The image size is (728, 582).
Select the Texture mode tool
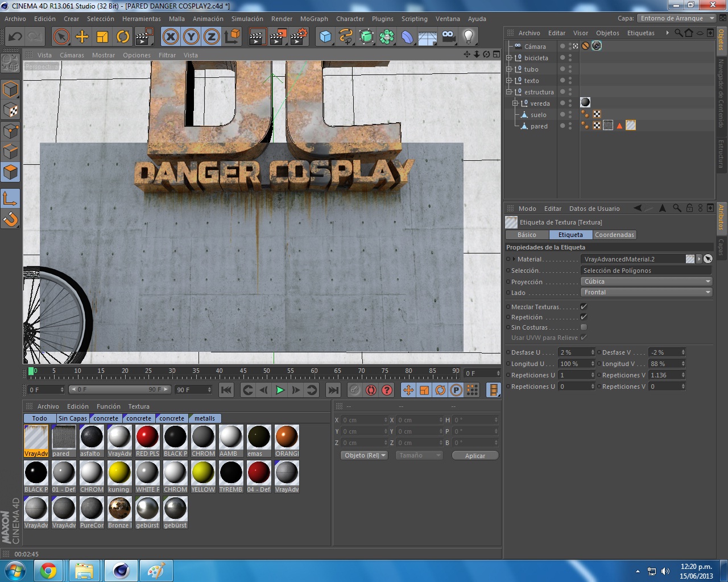tap(11, 110)
